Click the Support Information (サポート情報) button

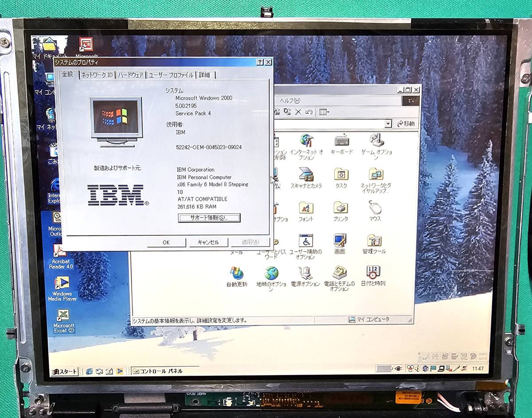(x=209, y=218)
